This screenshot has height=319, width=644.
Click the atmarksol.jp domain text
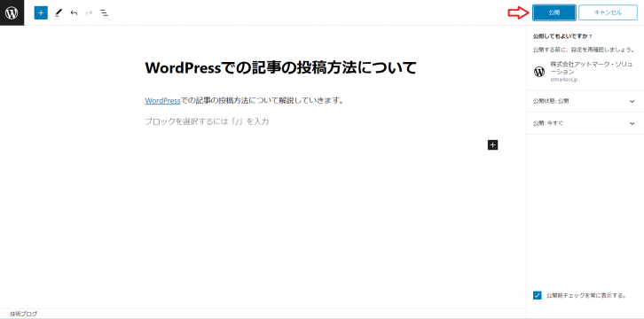[564, 80]
